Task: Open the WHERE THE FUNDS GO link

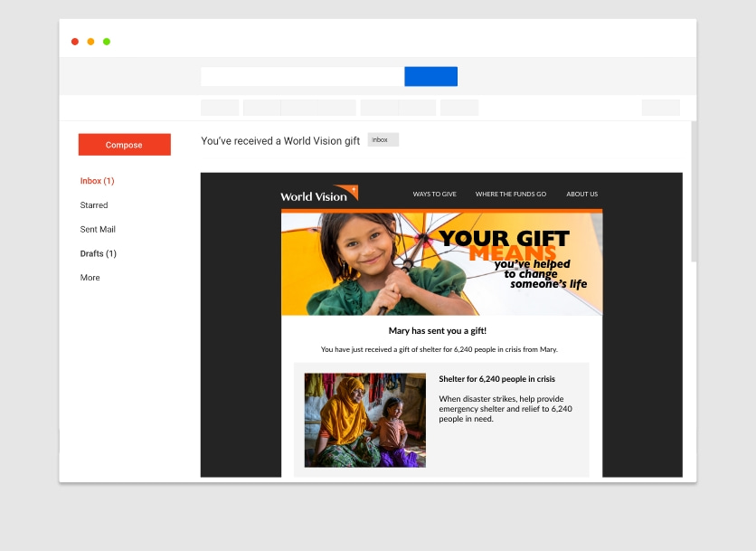Action: [x=511, y=194]
